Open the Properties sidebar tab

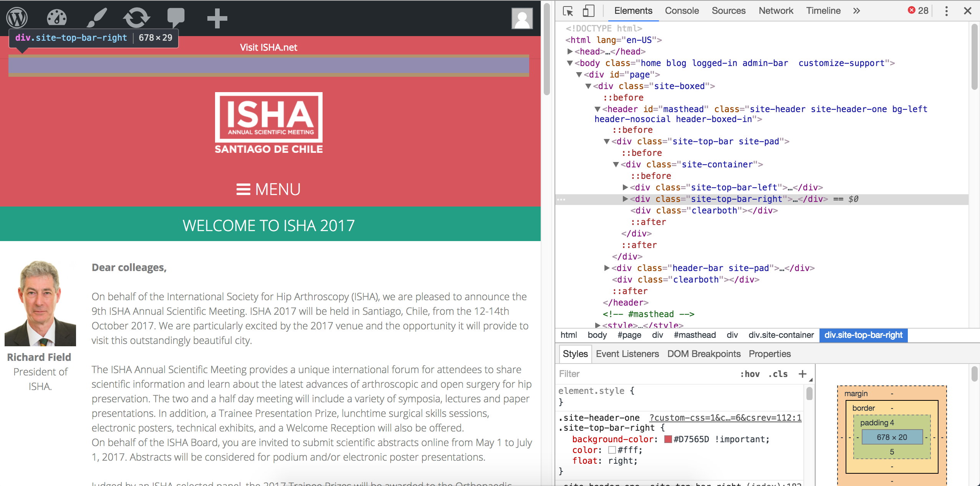770,354
